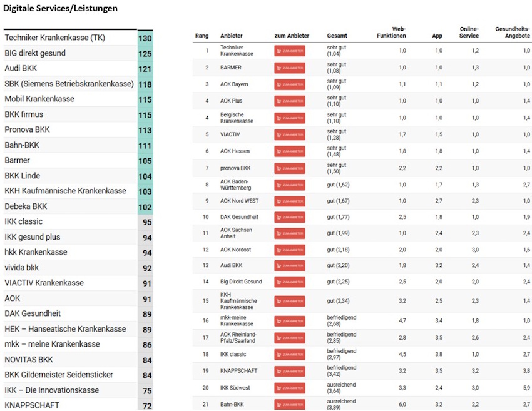Select the 'Gesundheits-Angebote' column header
This screenshot has width=532, height=411.
tap(512, 33)
